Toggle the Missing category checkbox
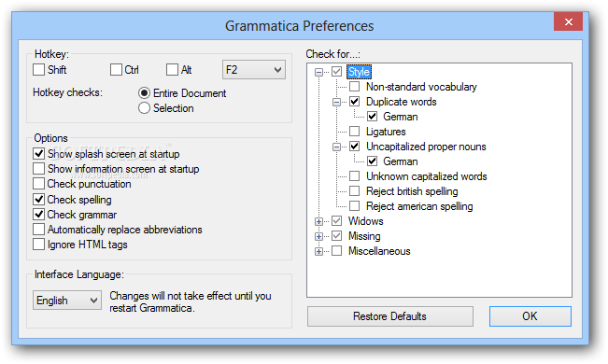This screenshot has width=608, height=364. coord(336,236)
